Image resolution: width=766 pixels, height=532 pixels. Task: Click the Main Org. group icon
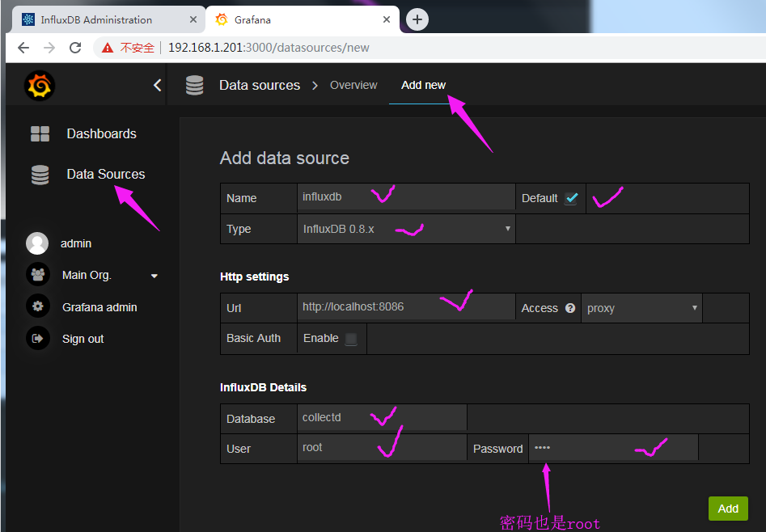(38, 275)
